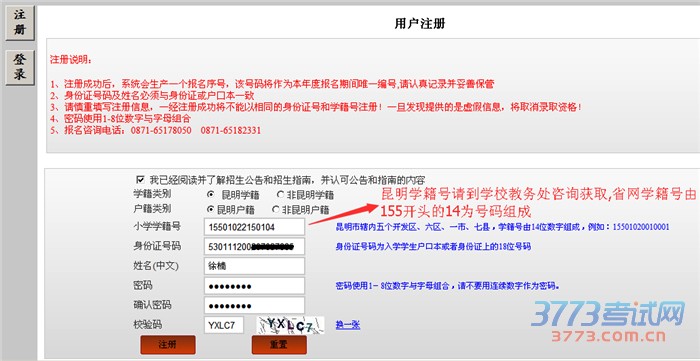The width and height of the screenshot is (700, 361).
Task: Open the 注册 sidebar tab
Action: click(20, 23)
